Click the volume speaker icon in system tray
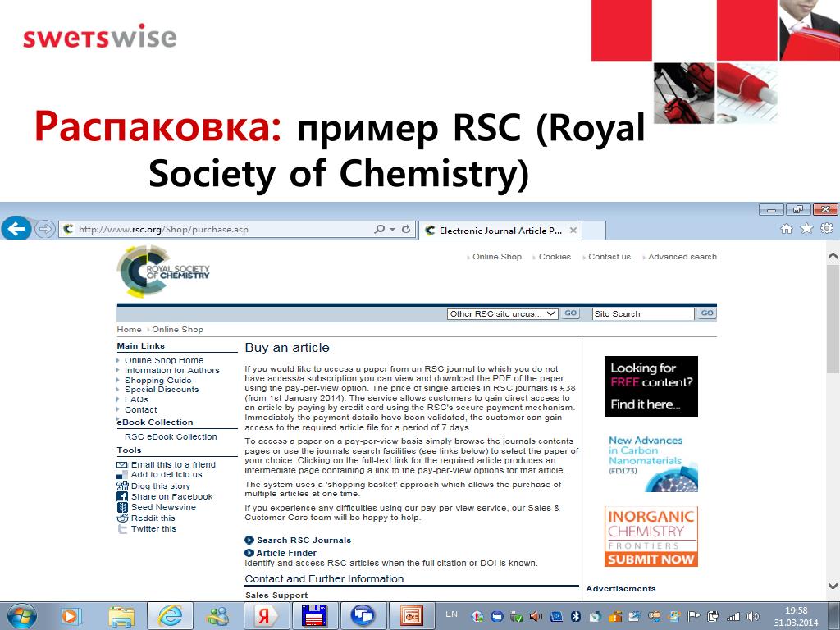The height and width of the screenshot is (630, 840). 753,616
